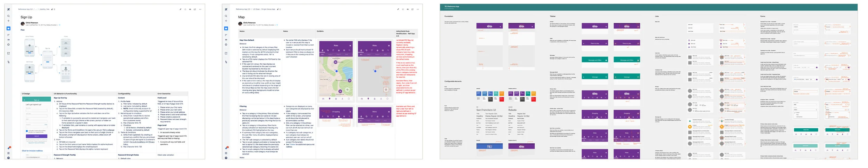Open the Sign Up flow diagram image

(48, 59)
